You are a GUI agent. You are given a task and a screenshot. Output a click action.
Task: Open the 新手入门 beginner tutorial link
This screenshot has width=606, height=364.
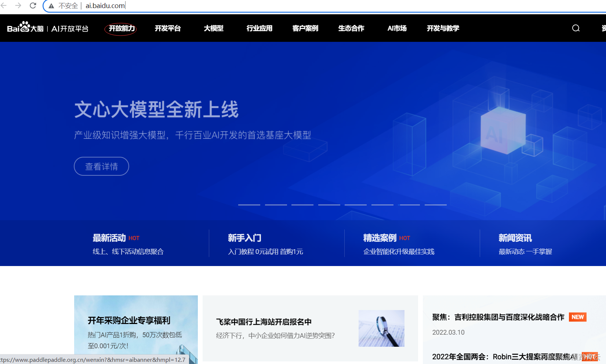click(x=244, y=238)
